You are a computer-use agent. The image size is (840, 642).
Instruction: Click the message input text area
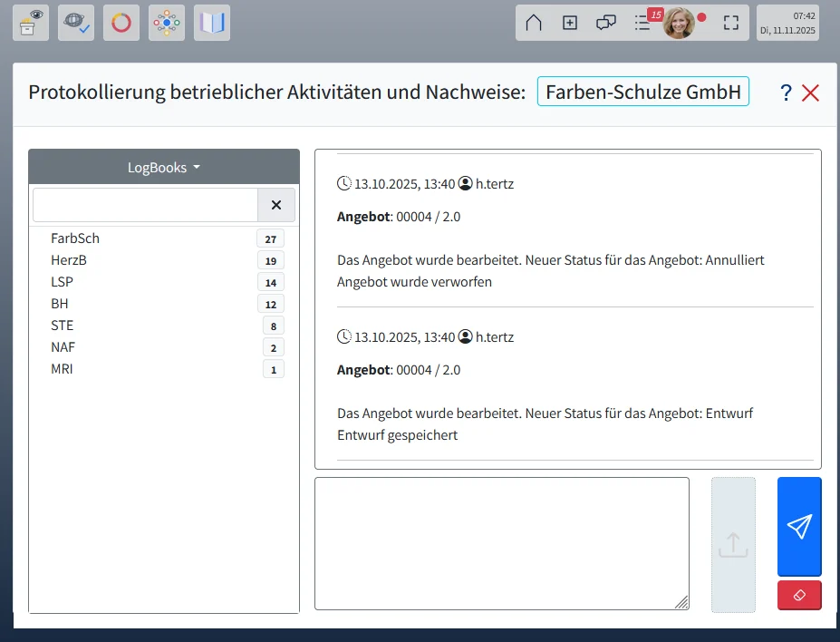[501, 542]
